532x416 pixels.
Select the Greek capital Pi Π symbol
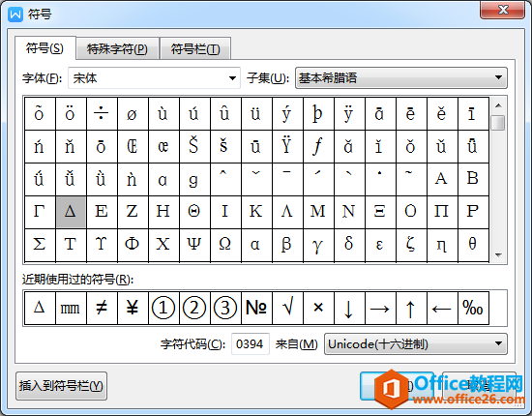coord(442,212)
